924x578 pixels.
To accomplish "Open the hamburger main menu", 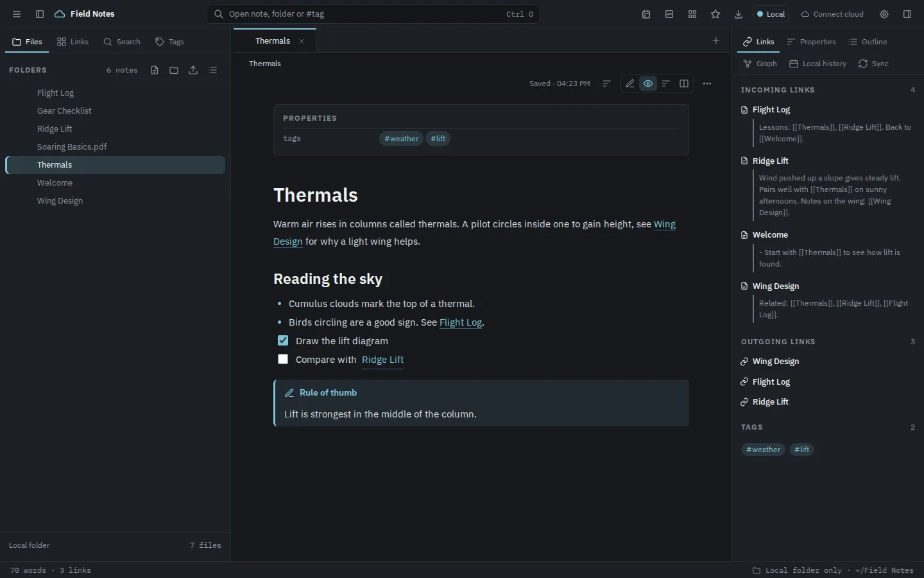I will (x=17, y=14).
